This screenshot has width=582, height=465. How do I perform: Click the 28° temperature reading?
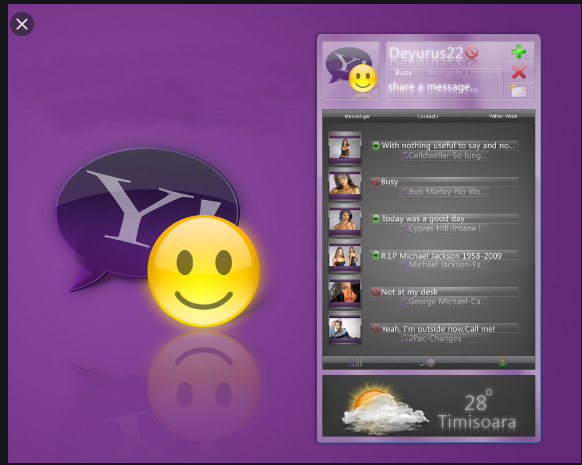[x=478, y=401]
